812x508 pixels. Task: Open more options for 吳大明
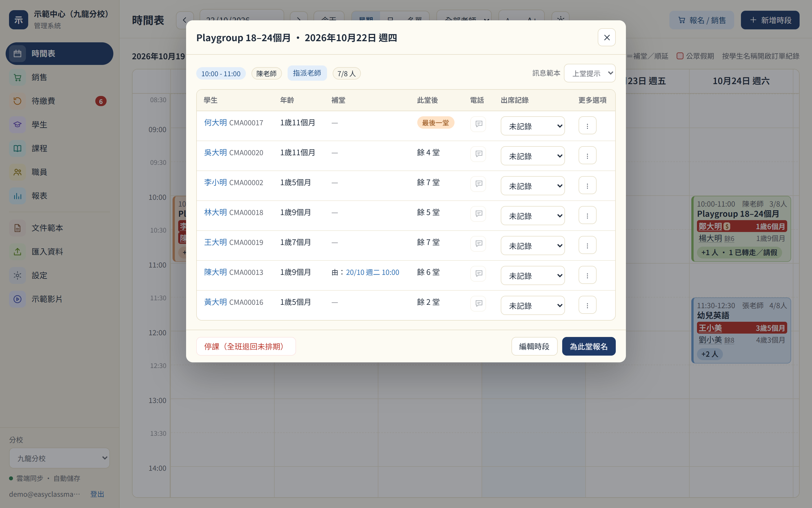587,156
